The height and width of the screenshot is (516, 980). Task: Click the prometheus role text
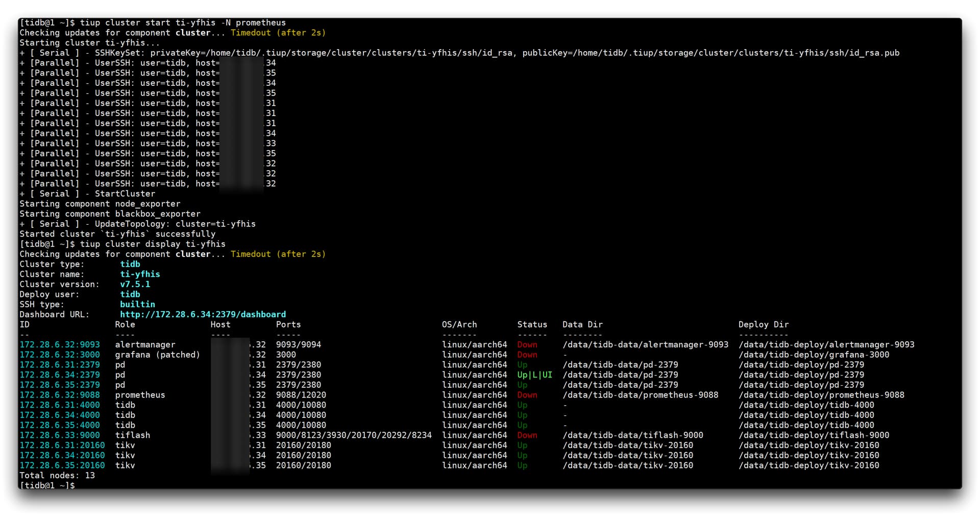(x=140, y=395)
